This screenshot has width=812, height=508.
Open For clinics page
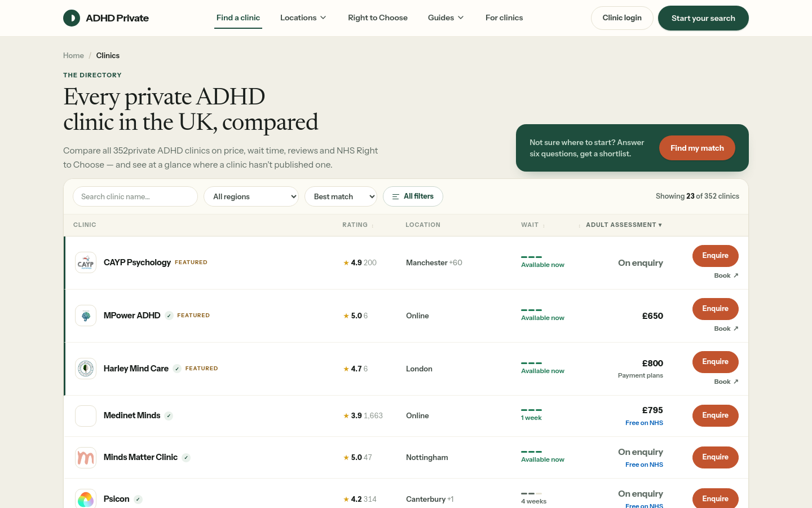(x=504, y=18)
